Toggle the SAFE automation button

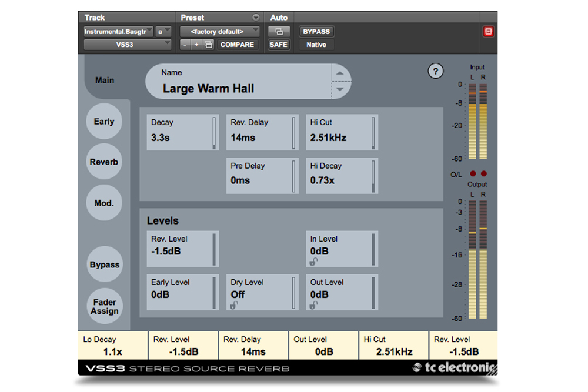point(279,45)
